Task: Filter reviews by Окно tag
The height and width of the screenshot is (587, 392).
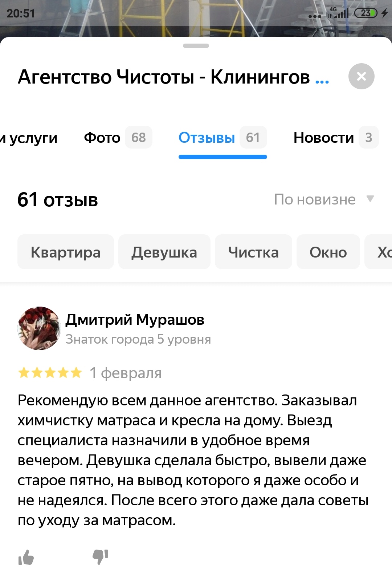Action: [x=328, y=252]
